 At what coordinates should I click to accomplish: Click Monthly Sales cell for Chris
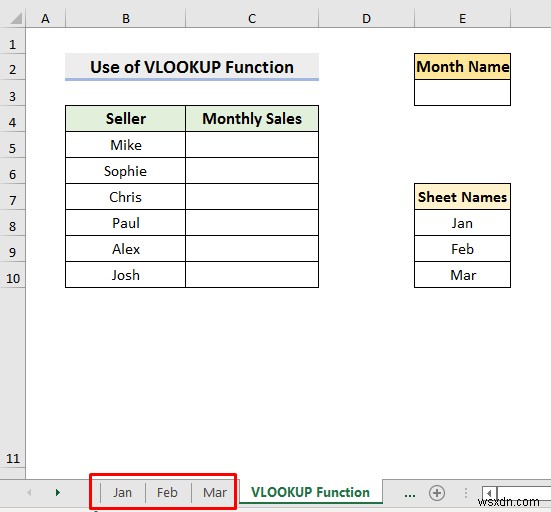(252, 197)
